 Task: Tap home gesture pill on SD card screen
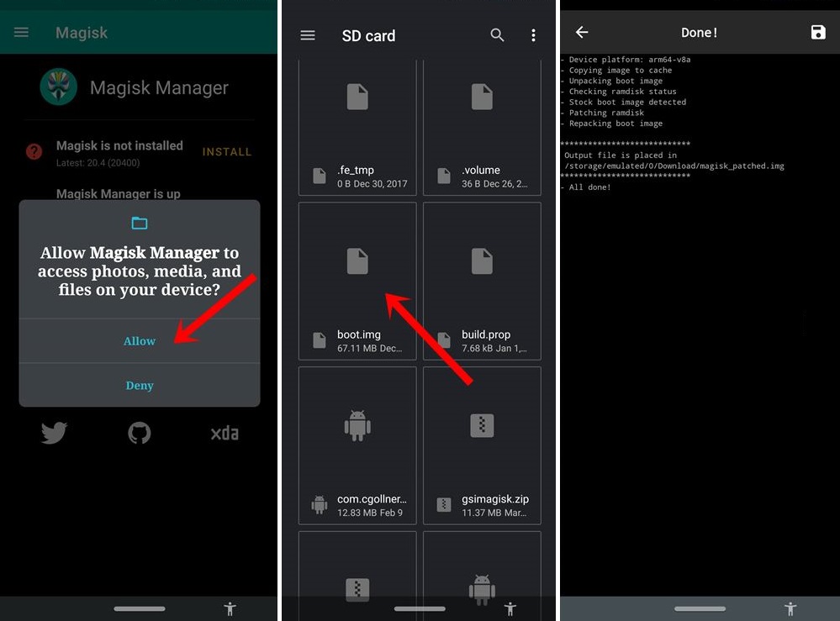420,608
